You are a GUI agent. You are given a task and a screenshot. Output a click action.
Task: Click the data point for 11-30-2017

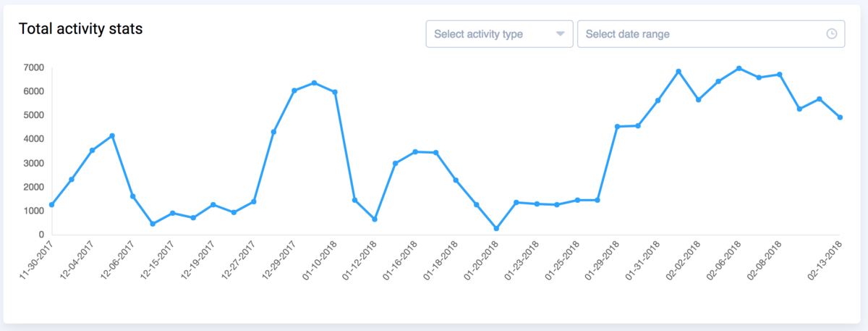point(51,205)
